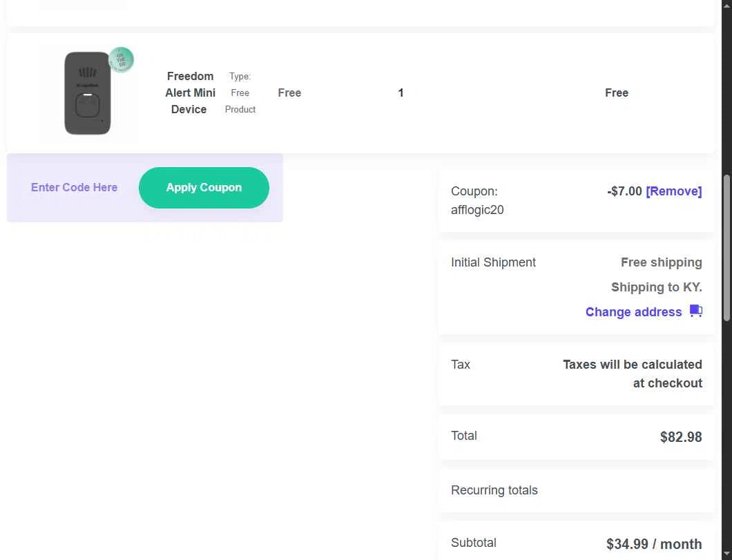Click the Free shipping text
This screenshot has width=732, height=560.
[x=661, y=262]
